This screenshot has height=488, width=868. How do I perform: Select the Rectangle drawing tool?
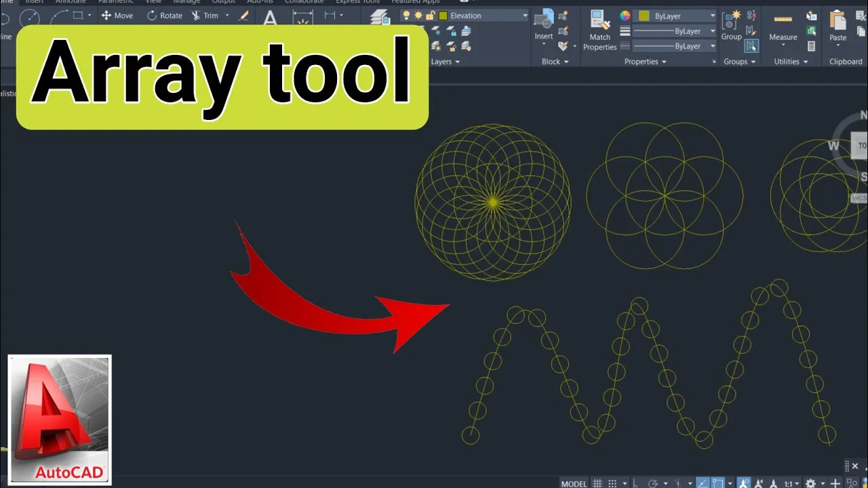point(78,15)
